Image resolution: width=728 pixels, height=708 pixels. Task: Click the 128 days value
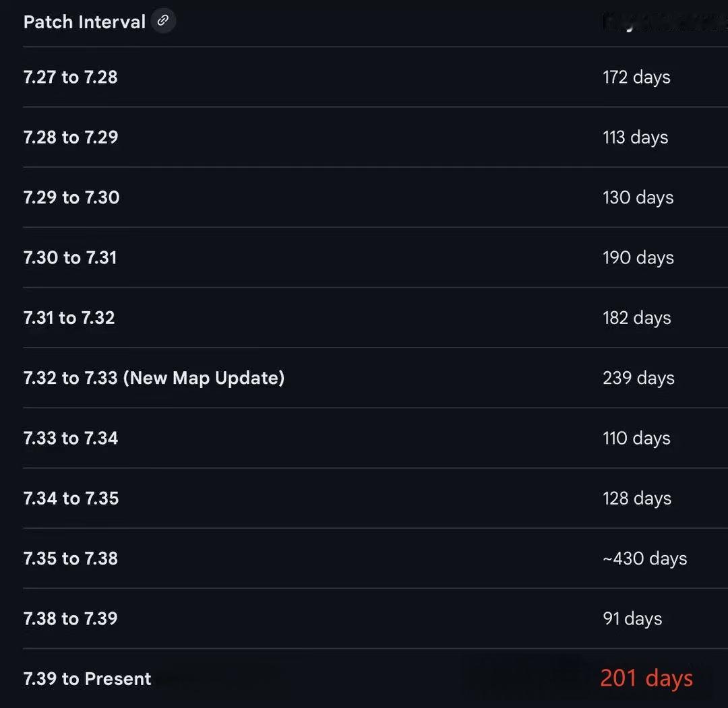[x=637, y=498]
